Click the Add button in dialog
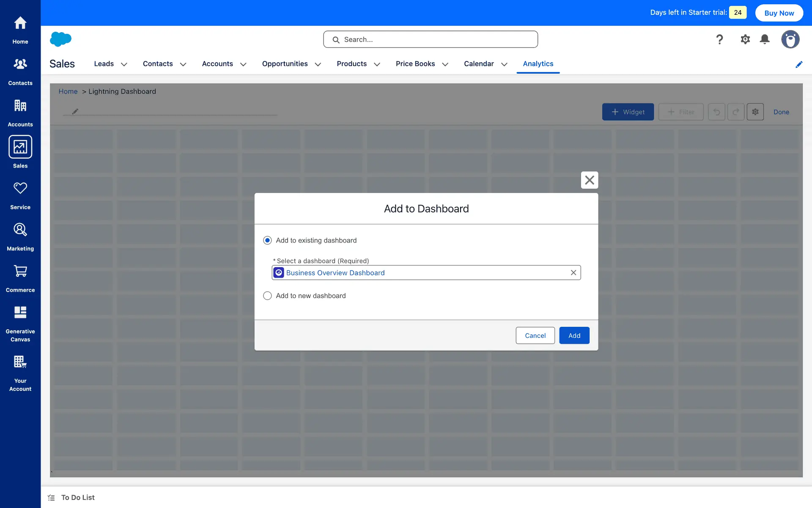Image resolution: width=812 pixels, height=508 pixels. pos(574,335)
